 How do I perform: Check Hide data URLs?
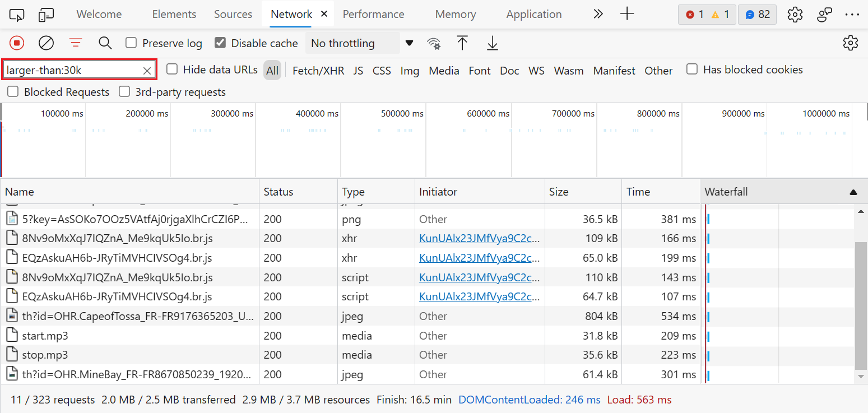coord(173,69)
